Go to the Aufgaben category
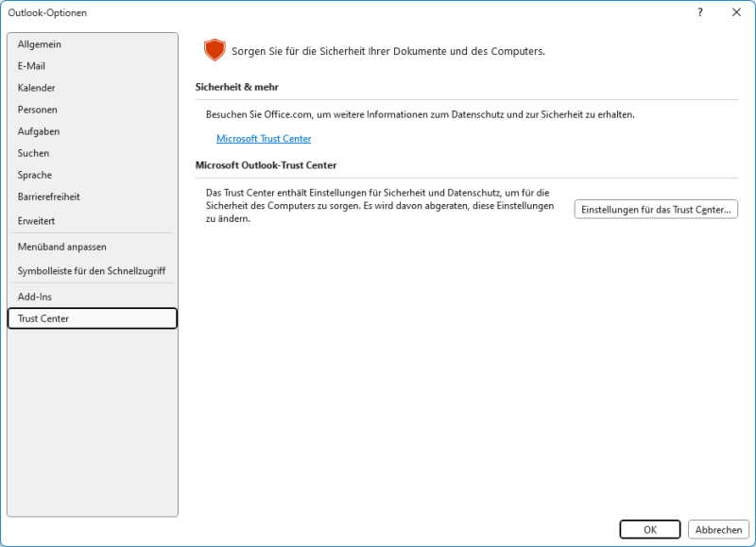The width and height of the screenshot is (756, 547). pyautogui.click(x=39, y=131)
